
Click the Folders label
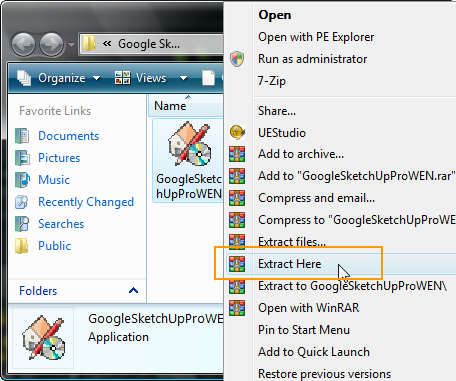(38, 291)
